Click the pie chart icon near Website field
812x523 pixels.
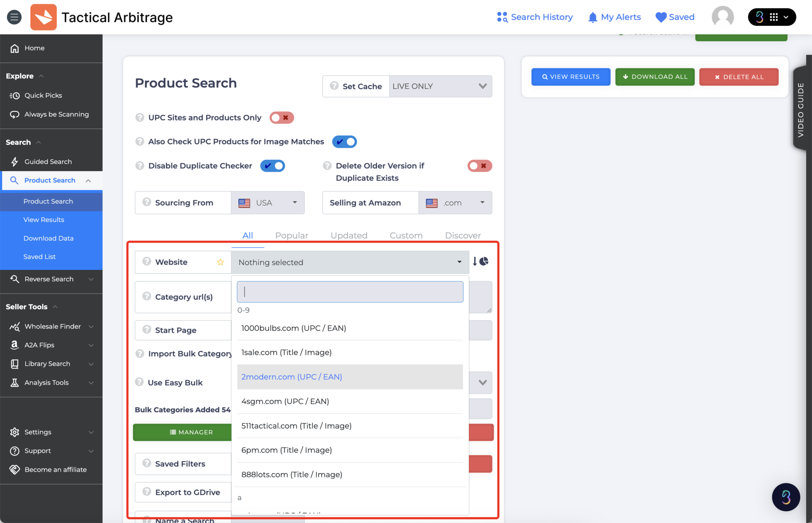(x=485, y=261)
